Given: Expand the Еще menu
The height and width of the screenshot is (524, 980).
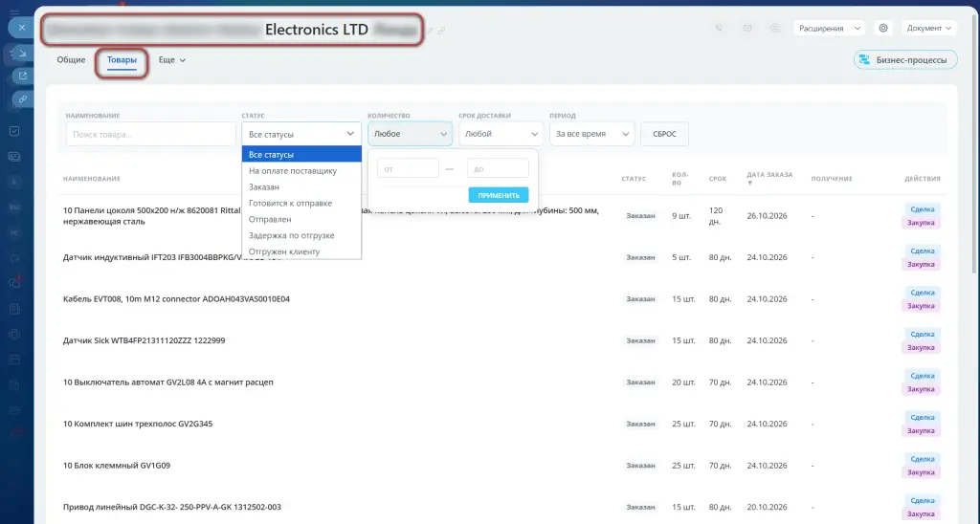Looking at the screenshot, I should 172,60.
